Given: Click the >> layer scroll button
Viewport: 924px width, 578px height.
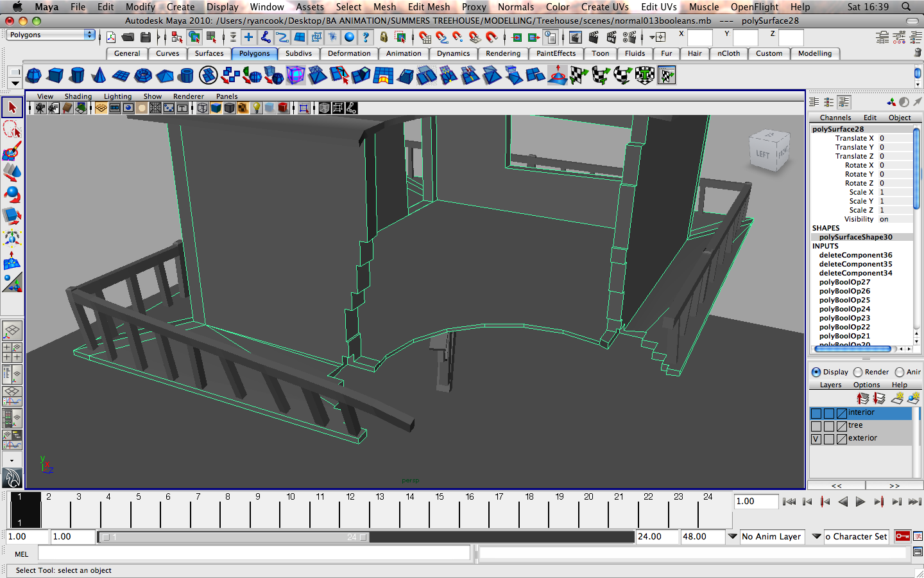Looking at the screenshot, I should 894,486.
